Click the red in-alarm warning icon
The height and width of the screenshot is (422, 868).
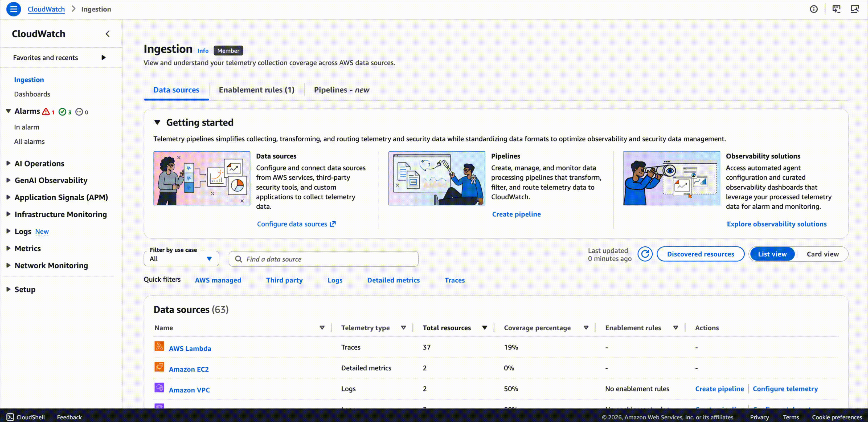pos(46,112)
